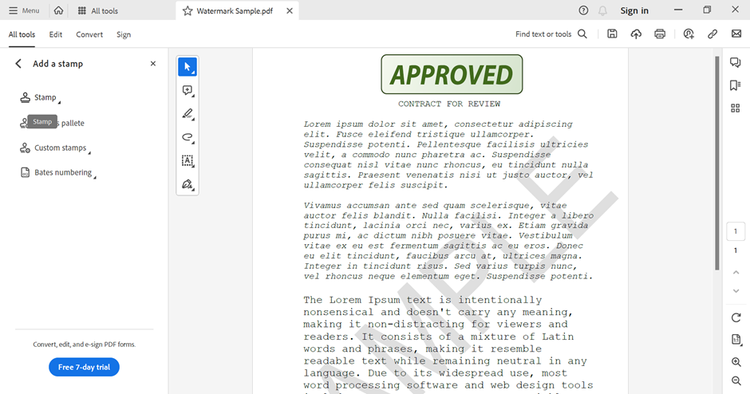
Task: Click the current page number box
Action: tap(736, 231)
